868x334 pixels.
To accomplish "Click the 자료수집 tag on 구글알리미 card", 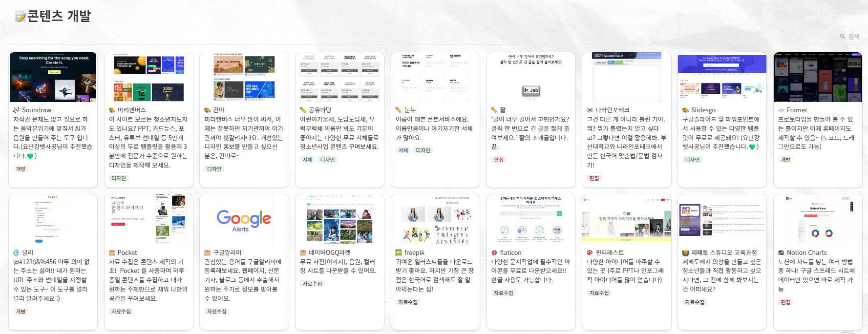I will pos(217,312).
